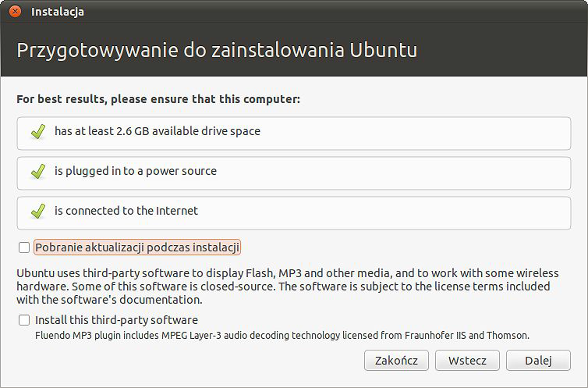588x388 pixels.
Task: Tick the Install this third-party software checkbox
Action: click(24, 320)
